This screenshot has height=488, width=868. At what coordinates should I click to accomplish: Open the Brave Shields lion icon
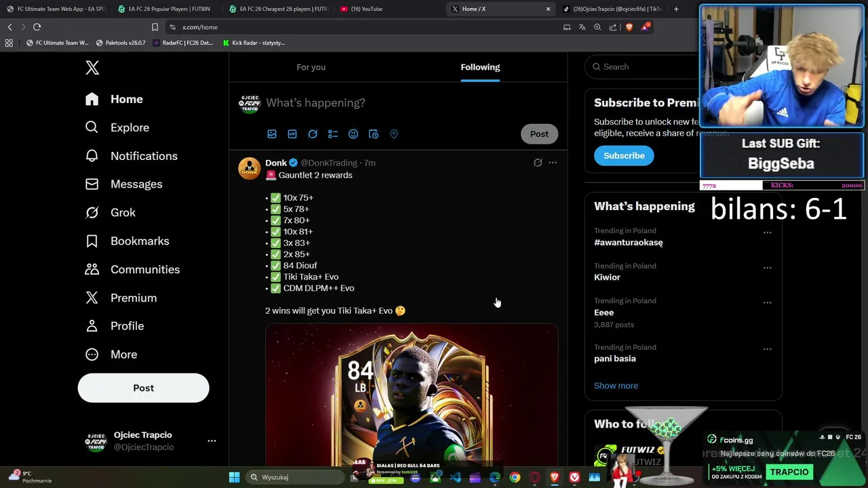[629, 27]
